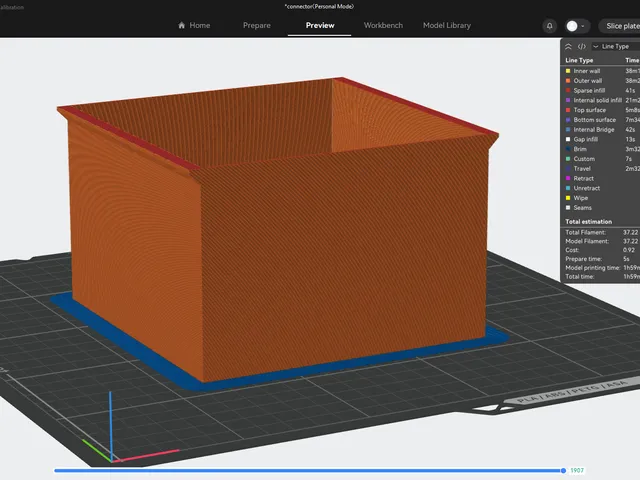
Task: Toggle Internal solid infill visibility
Action: 602,100
